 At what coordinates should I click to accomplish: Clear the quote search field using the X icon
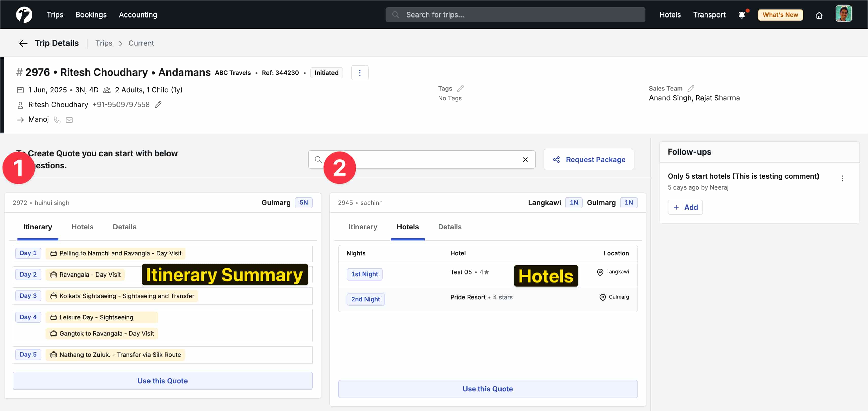click(525, 159)
